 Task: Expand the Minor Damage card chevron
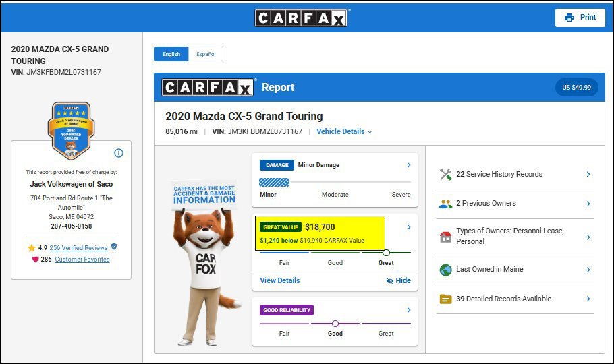coord(409,165)
